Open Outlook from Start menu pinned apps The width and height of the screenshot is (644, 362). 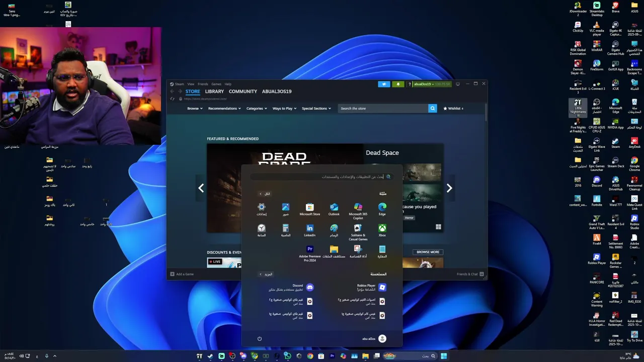[x=334, y=210]
